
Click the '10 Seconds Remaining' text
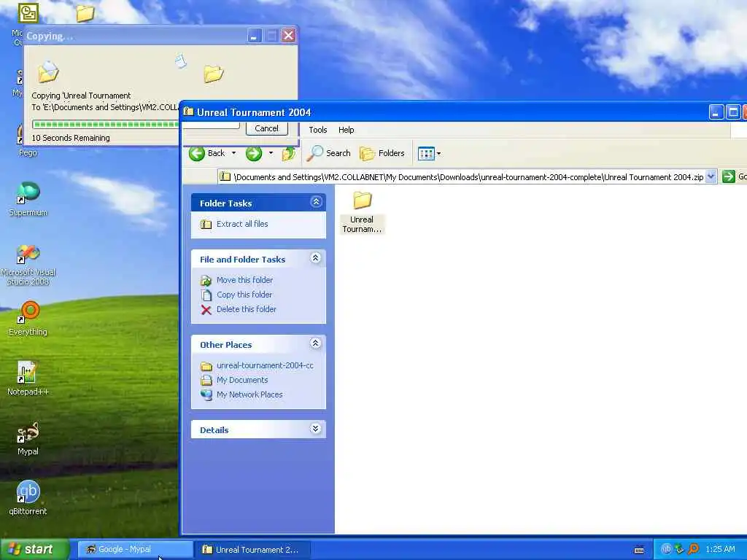click(71, 138)
